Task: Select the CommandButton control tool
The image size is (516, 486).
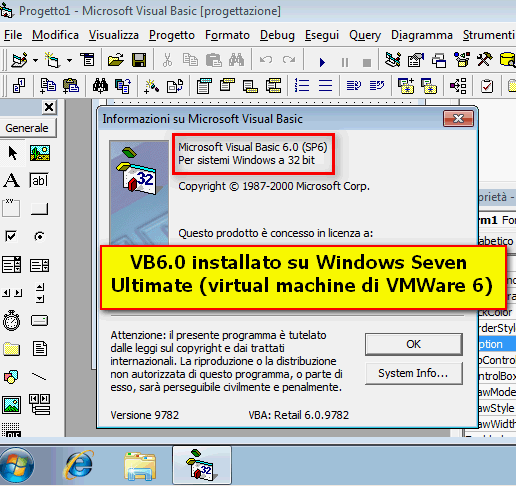Action: pyautogui.click(x=39, y=209)
